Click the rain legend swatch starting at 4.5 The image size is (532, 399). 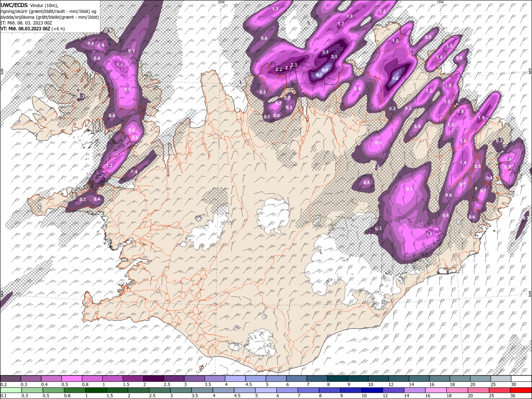pos(244,390)
